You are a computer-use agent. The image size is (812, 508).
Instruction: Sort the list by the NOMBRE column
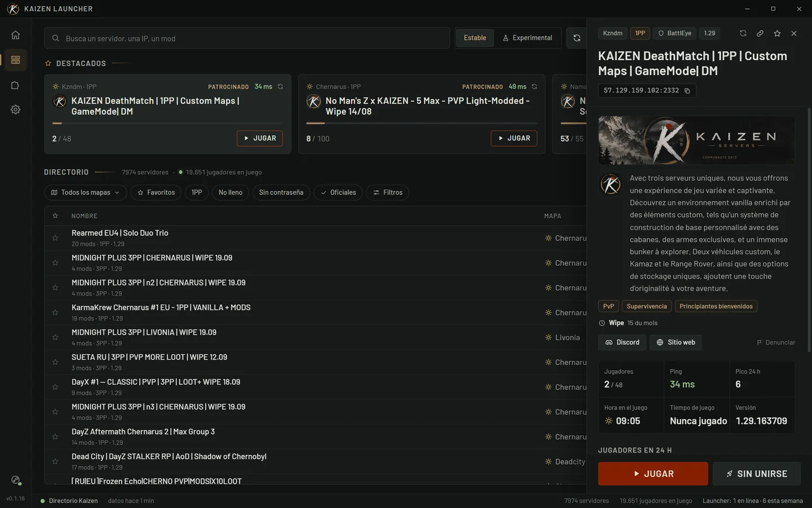point(85,216)
